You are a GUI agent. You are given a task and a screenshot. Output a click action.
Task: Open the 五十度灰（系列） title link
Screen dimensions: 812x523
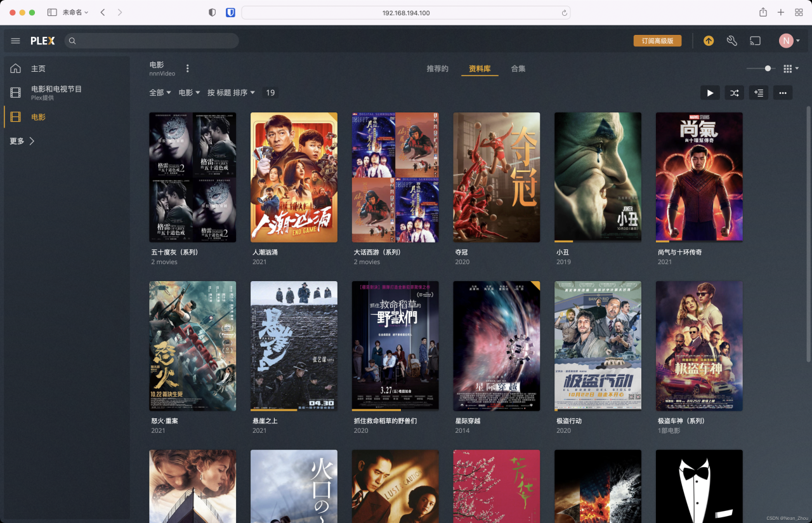click(x=174, y=252)
